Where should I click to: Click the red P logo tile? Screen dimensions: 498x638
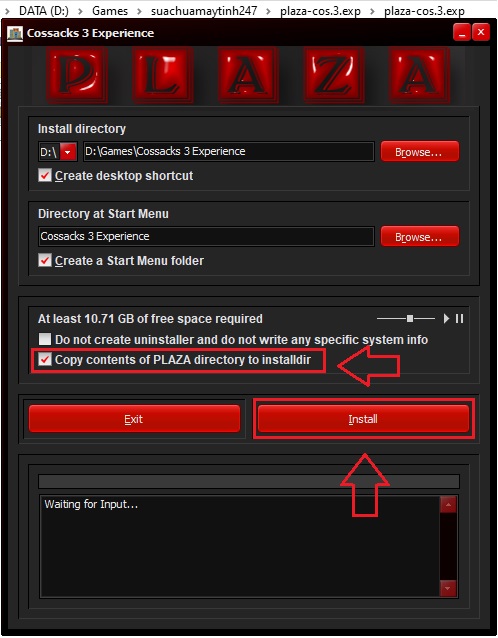pos(77,74)
